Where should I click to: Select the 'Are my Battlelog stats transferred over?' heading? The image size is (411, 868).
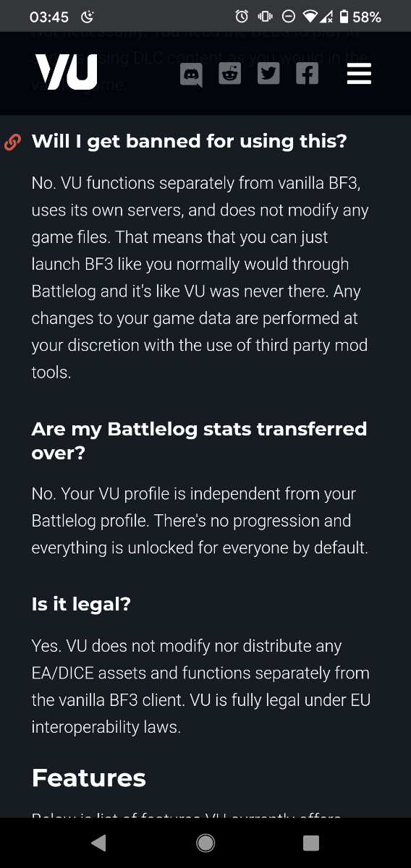[x=199, y=441]
